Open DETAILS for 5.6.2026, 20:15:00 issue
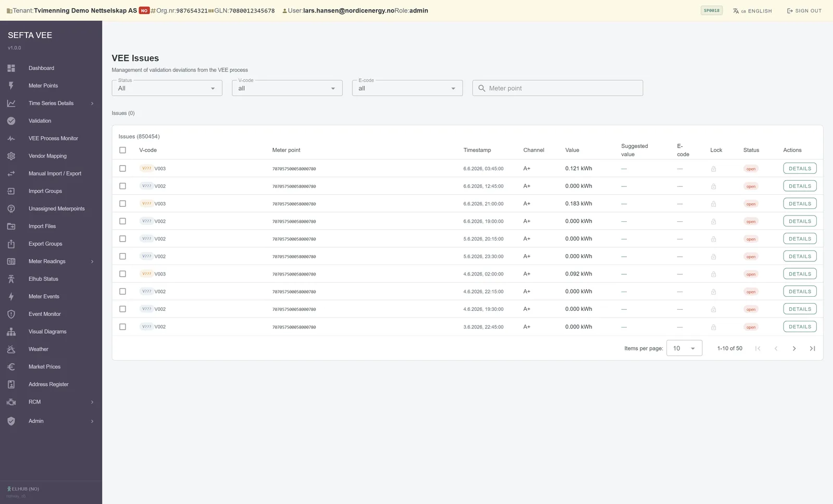This screenshot has height=504, width=833. point(800,239)
